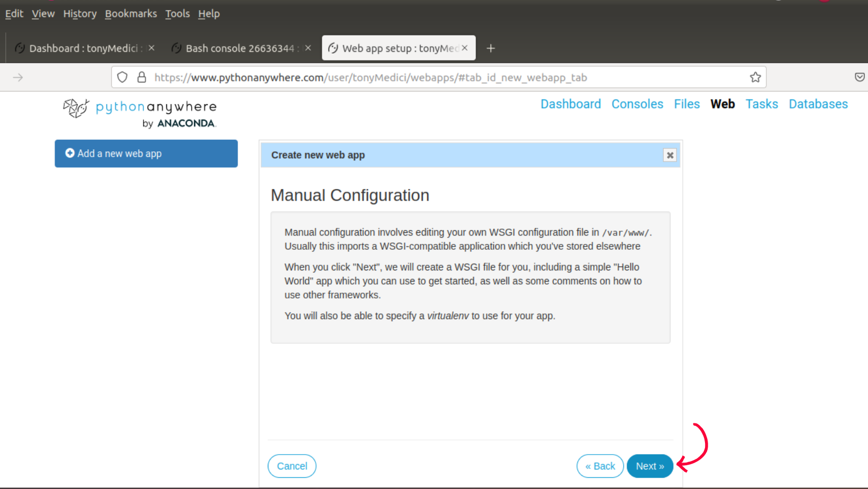Open the Edit menu

[x=14, y=14]
